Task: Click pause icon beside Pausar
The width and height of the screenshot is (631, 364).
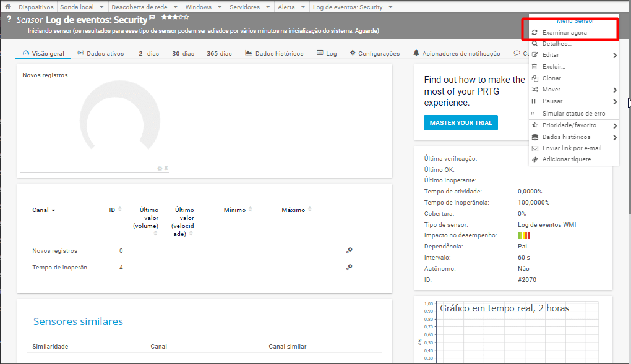Action: pyautogui.click(x=534, y=101)
